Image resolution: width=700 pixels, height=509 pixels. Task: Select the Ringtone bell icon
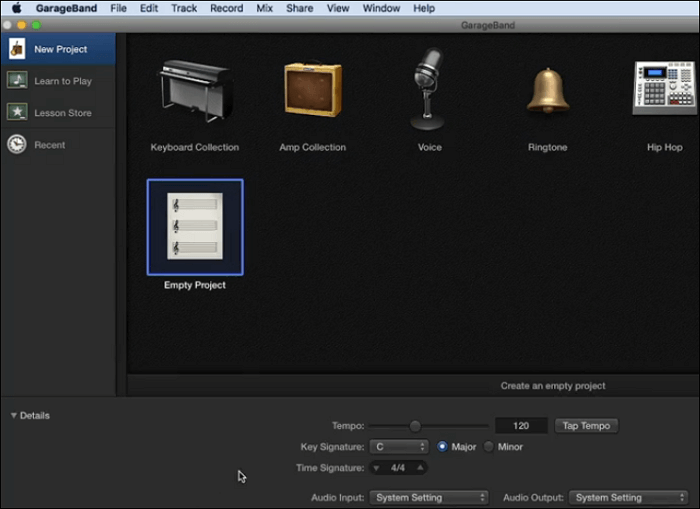coord(548,91)
